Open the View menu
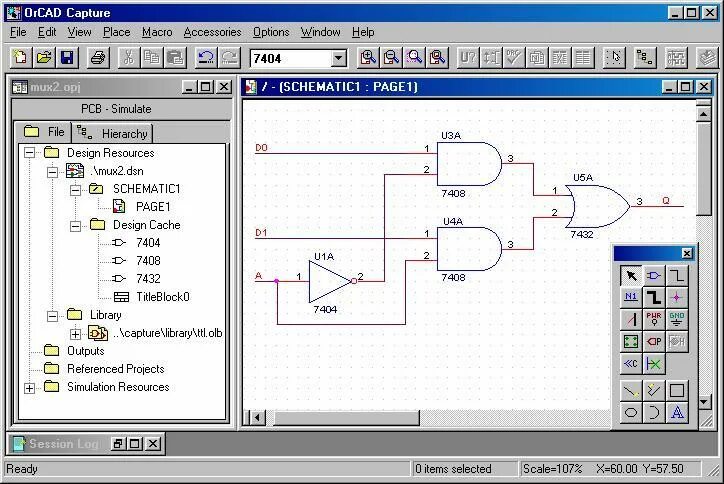This screenshot has height=484, width=724. click(x=79, y=32)
